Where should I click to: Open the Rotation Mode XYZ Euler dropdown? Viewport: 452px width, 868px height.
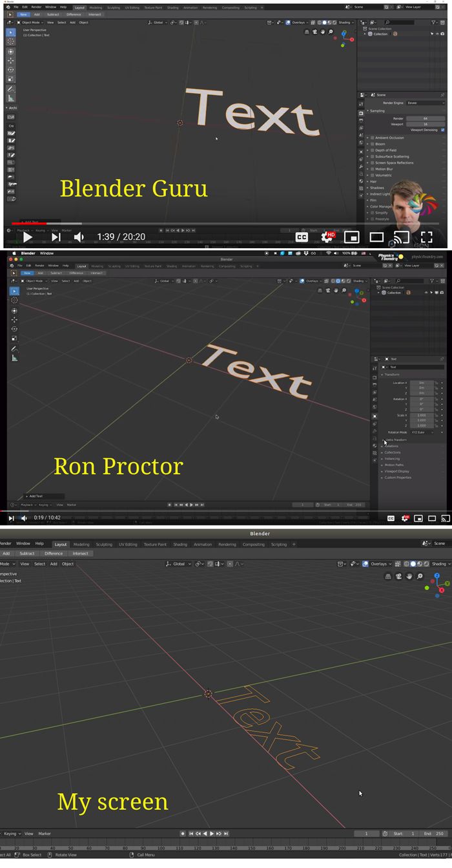(x=423, y=432)
